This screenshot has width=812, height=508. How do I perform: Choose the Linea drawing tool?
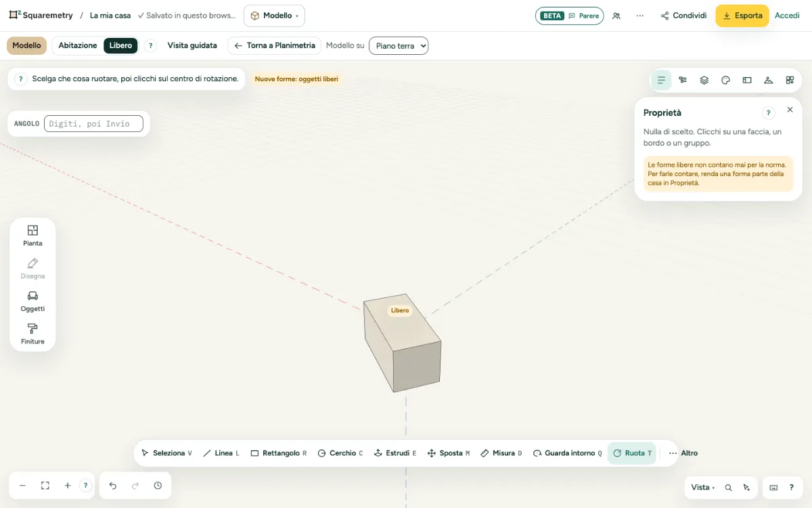[221, 453]
